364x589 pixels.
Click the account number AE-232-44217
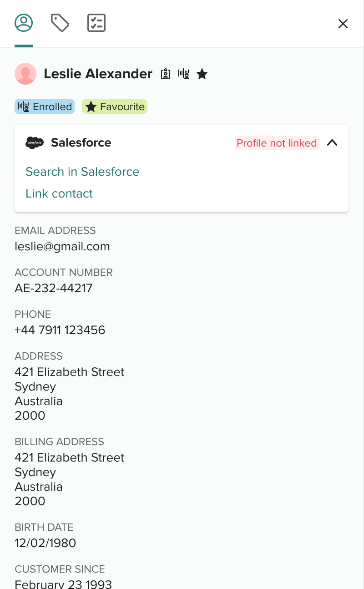pos(54,288)
